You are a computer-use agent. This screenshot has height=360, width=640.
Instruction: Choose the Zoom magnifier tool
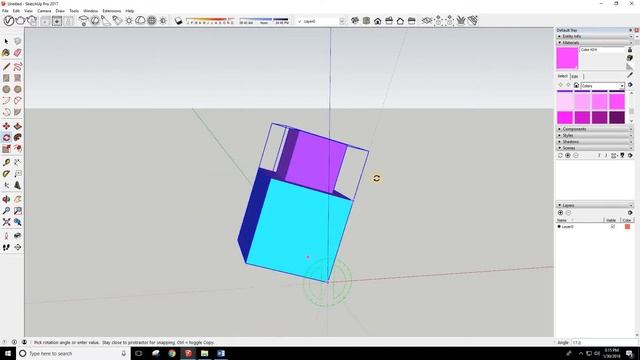6,211
